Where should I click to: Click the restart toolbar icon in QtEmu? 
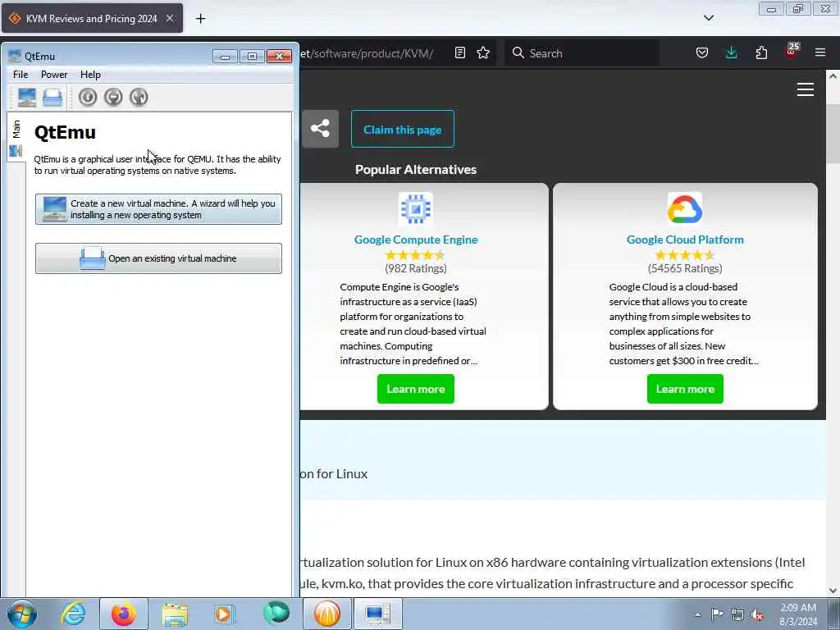[139, 97]
